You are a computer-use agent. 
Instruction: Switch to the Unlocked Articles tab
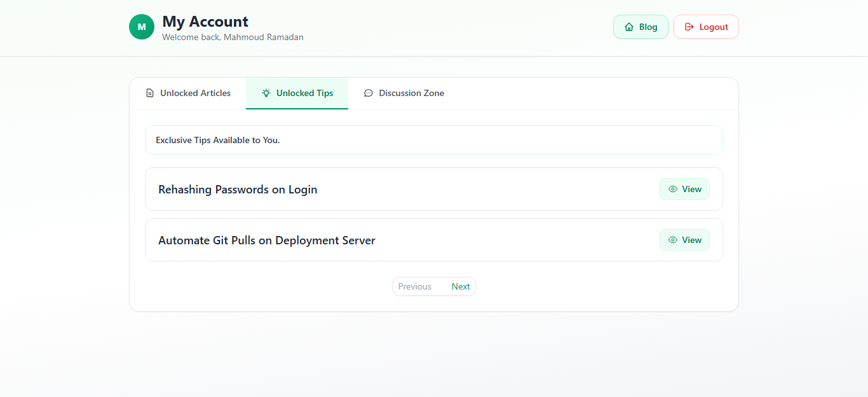[188, 94]
